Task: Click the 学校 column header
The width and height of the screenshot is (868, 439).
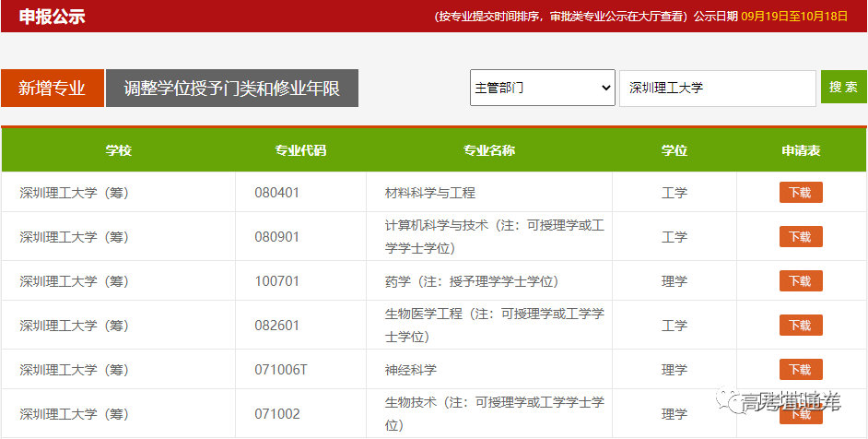Action: [x=119, y=150]
